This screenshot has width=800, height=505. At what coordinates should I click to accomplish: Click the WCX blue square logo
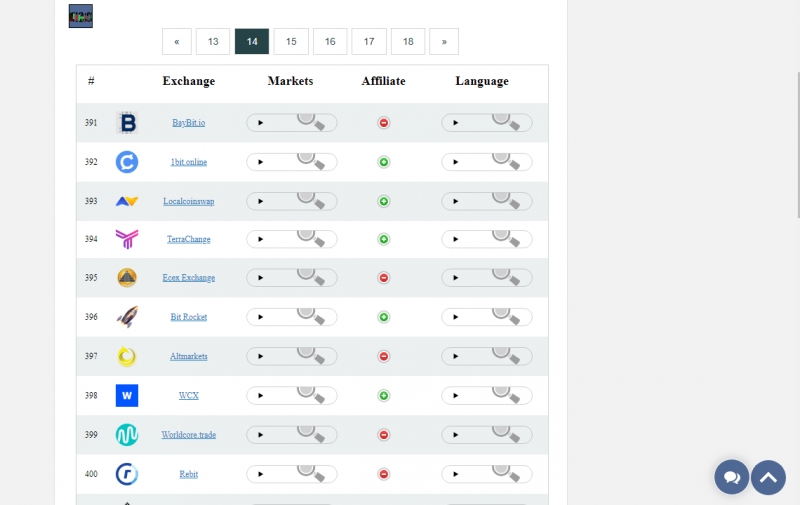[127, 395]
